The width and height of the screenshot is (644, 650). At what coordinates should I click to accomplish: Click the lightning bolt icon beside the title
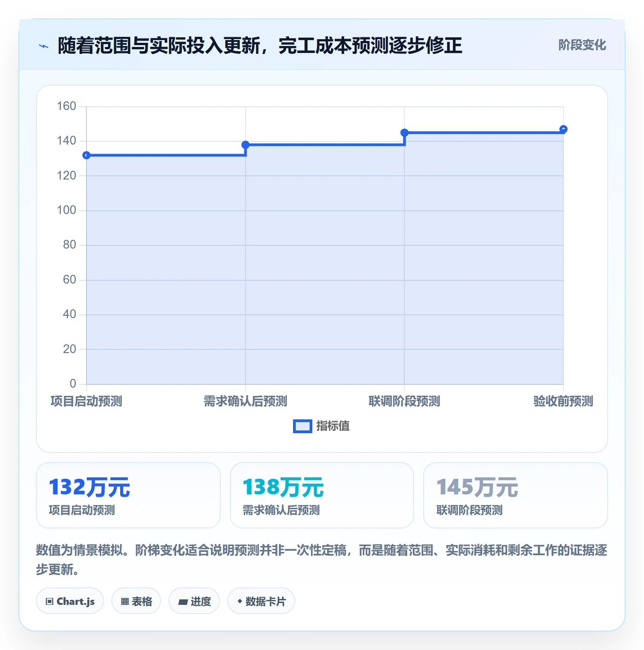click(44, 46)
